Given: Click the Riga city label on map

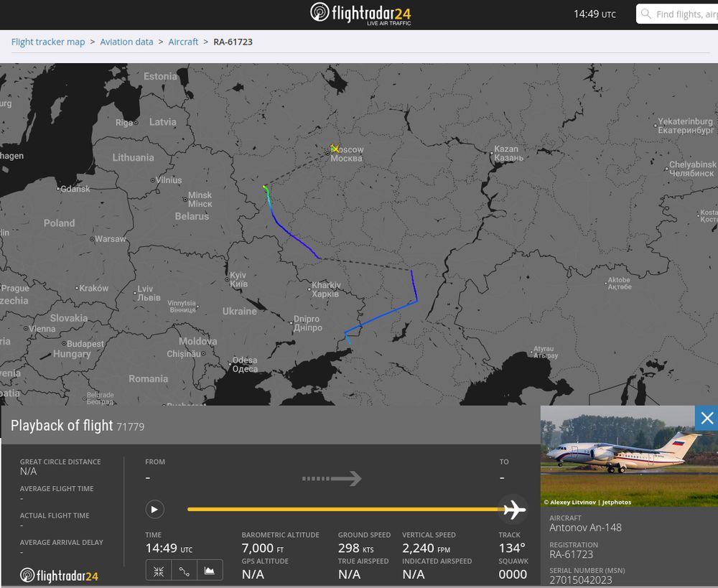Looking at the screenshot, I should (x=124, y=122).
